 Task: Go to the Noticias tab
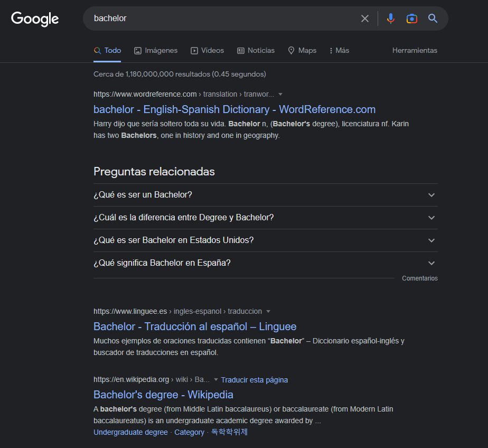[x=256, y=51]
